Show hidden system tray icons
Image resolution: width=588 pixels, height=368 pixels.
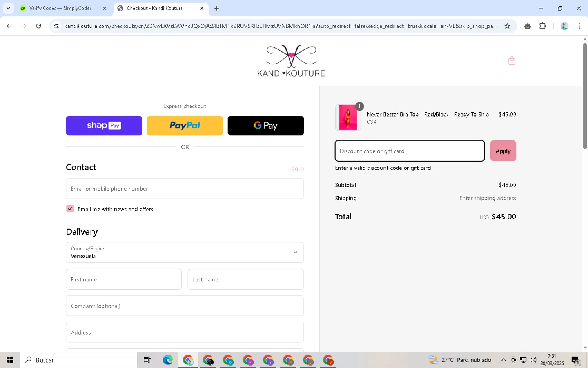click(503, 360)
